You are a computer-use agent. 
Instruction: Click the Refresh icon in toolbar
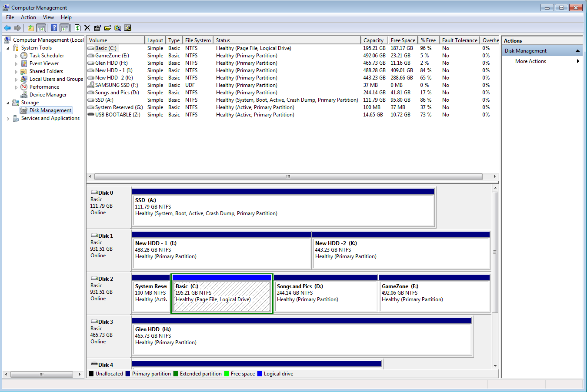pyautogui.click(x=77, y=28)
